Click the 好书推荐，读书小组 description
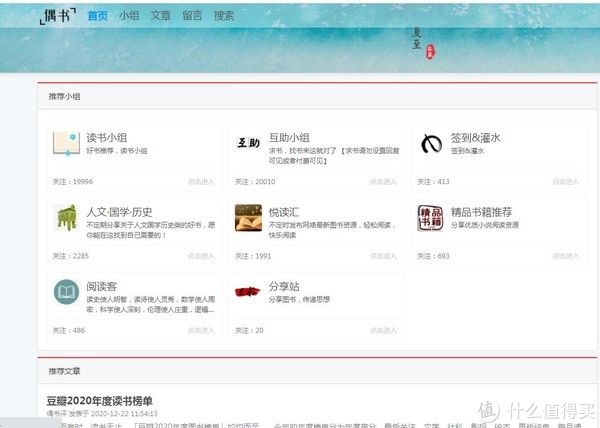Image resolution: width=600 pixels, height=428 pixels. [117, 151]
